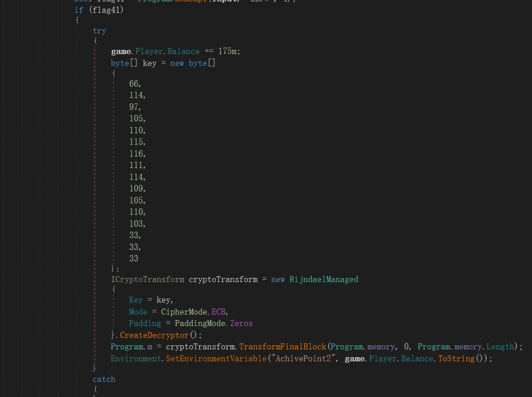The height and width of the screenshot is (397, 532).
Task: Click 'Length' property at line end
Action: [500, 347]
